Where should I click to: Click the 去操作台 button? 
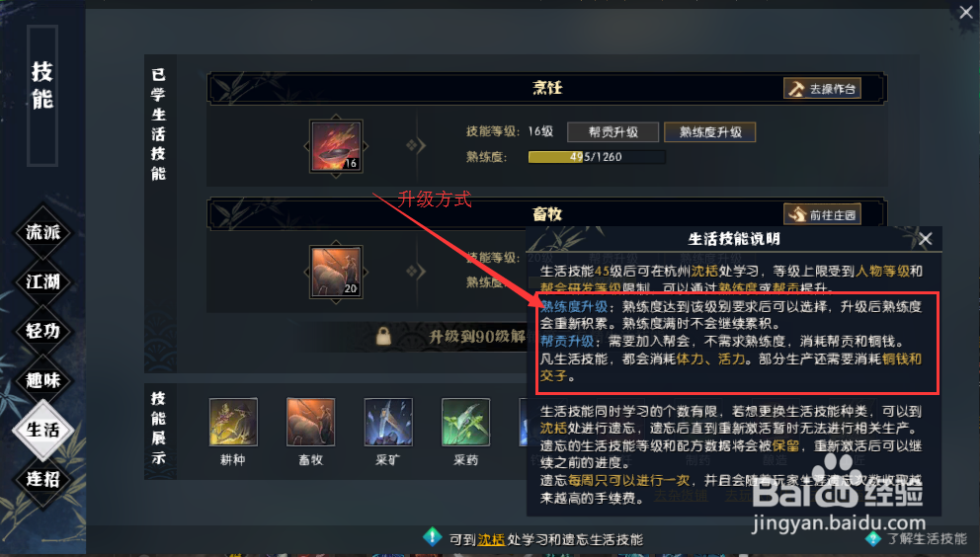(x=823, y=88)
